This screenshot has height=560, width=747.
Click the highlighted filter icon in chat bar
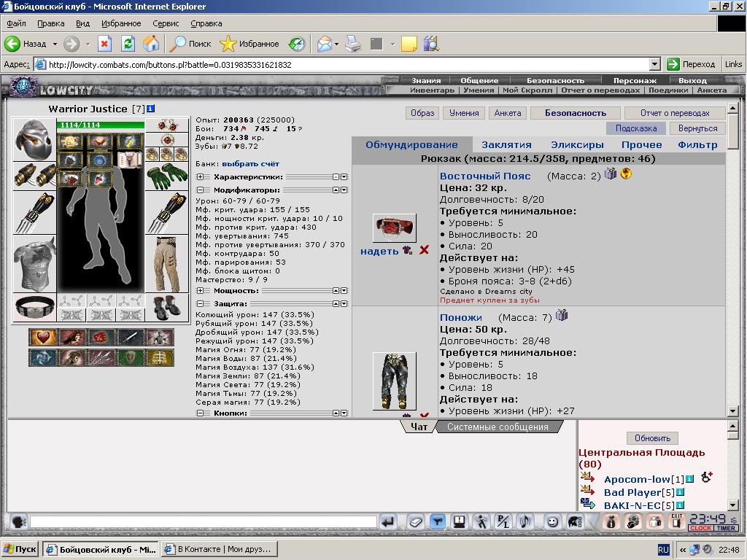(x=438, y=522)
